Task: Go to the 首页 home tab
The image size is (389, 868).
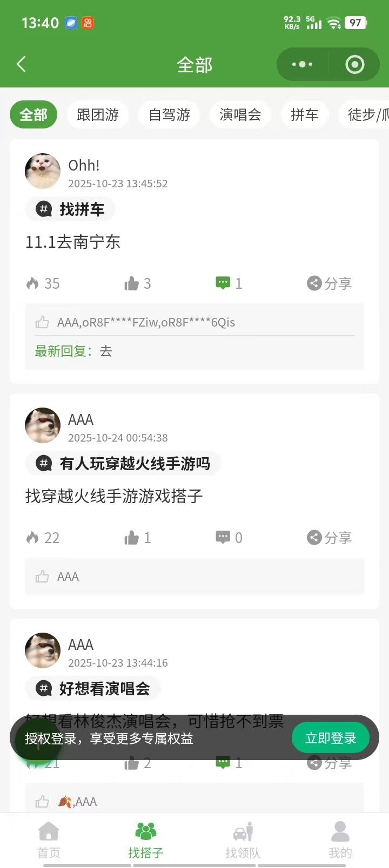Action: [49, 840]
